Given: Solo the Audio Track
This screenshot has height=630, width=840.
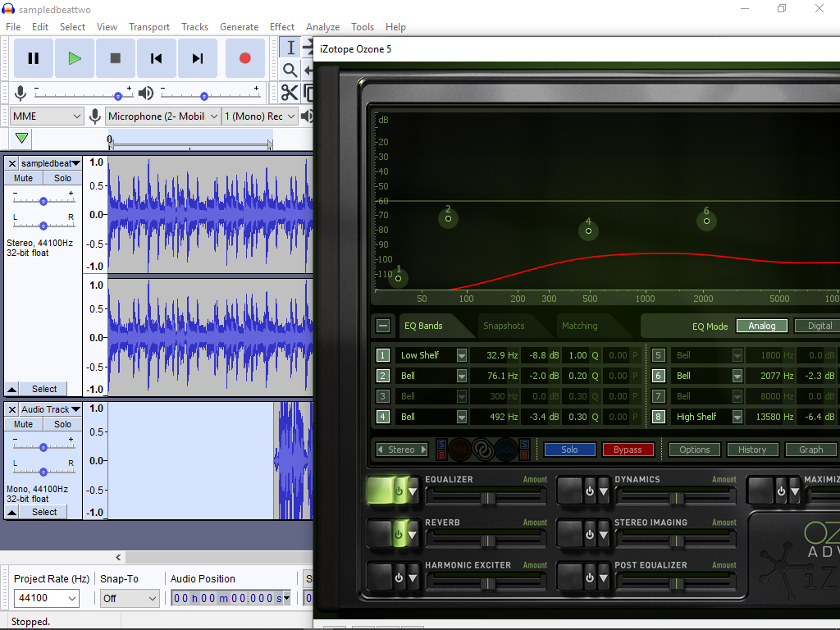Looking at the screenshot, I should click(62, 424).
